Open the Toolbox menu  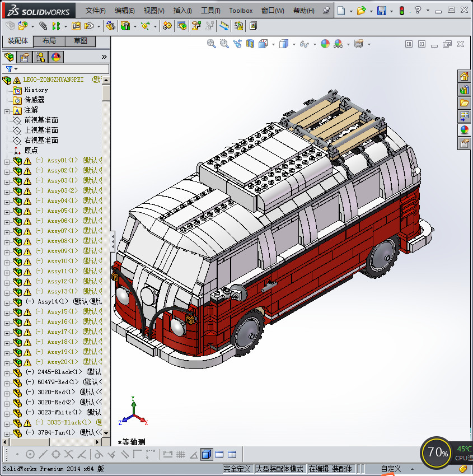pos(241,11)
